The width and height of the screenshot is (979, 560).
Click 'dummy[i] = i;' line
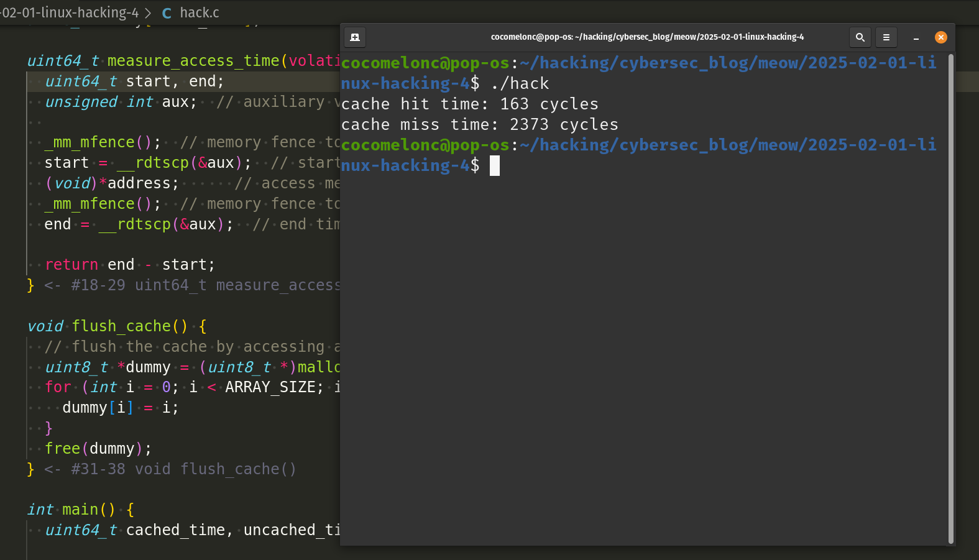pyautogui.click(x=121, y=408)
